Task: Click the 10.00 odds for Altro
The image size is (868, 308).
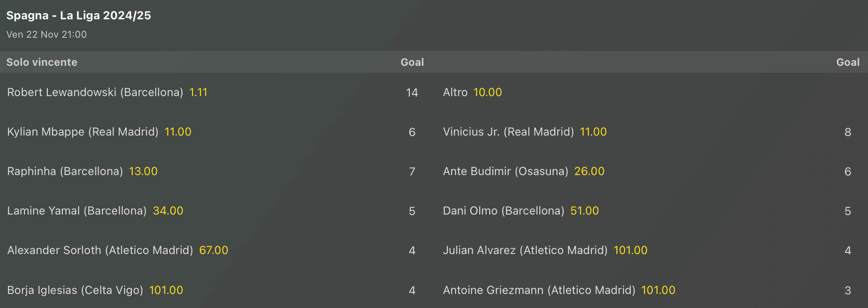Action: (x=487, y=93)
